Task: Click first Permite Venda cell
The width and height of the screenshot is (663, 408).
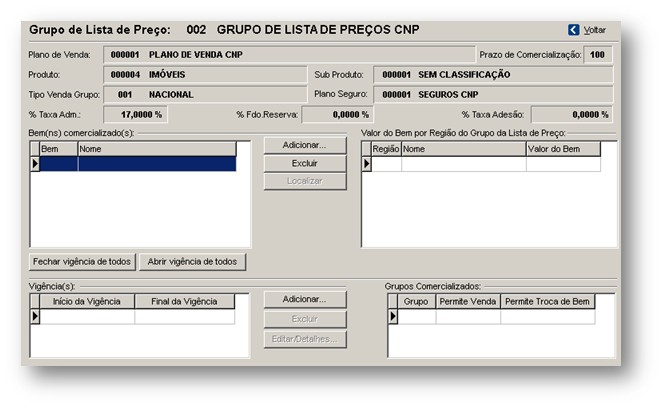Action: click(468, 316)
